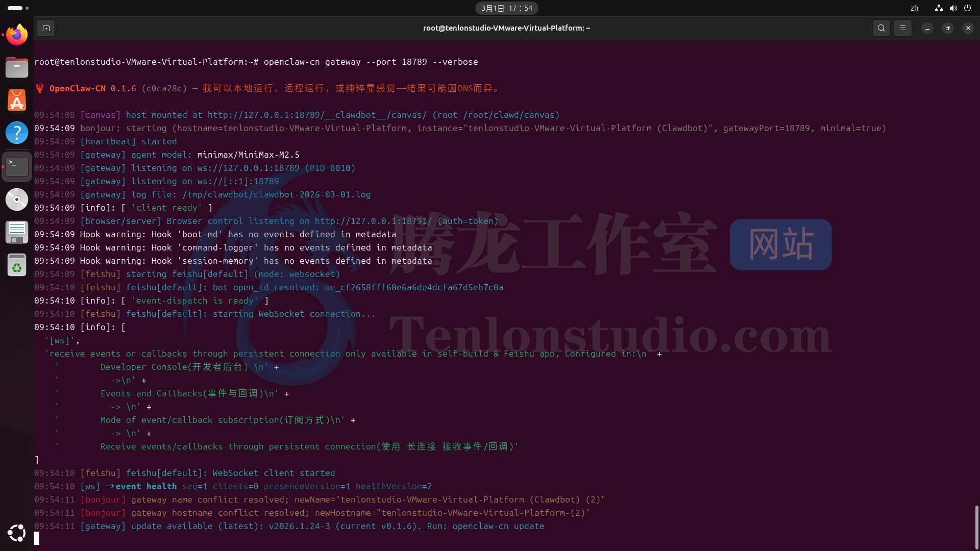This screenshot has height=551, width=980.
Task: Open text editor icon in dock
Action: (17, 232)
